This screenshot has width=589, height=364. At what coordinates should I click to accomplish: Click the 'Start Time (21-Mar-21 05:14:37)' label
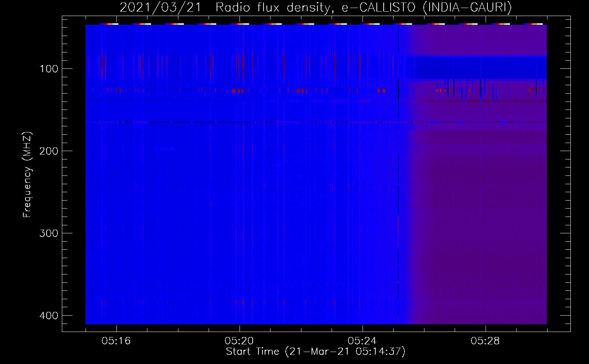(316, 352)
